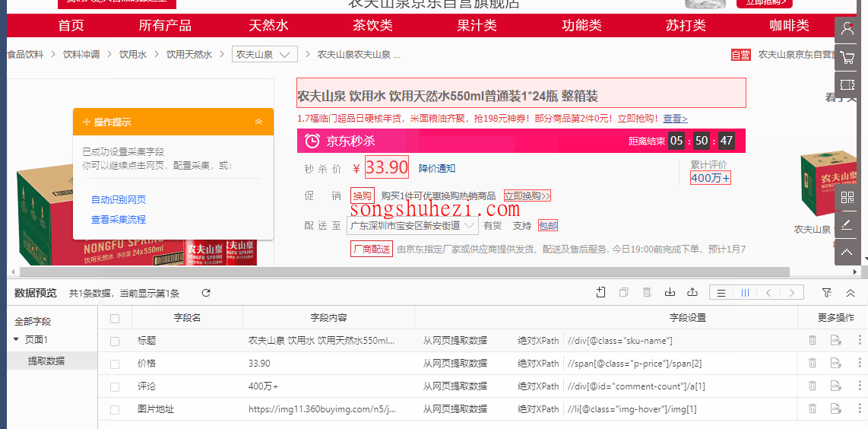The width and height of the screenshot is (868, 429).
Task: Switch to vertical columns layout icon
Action: click(x=745, y=293)
